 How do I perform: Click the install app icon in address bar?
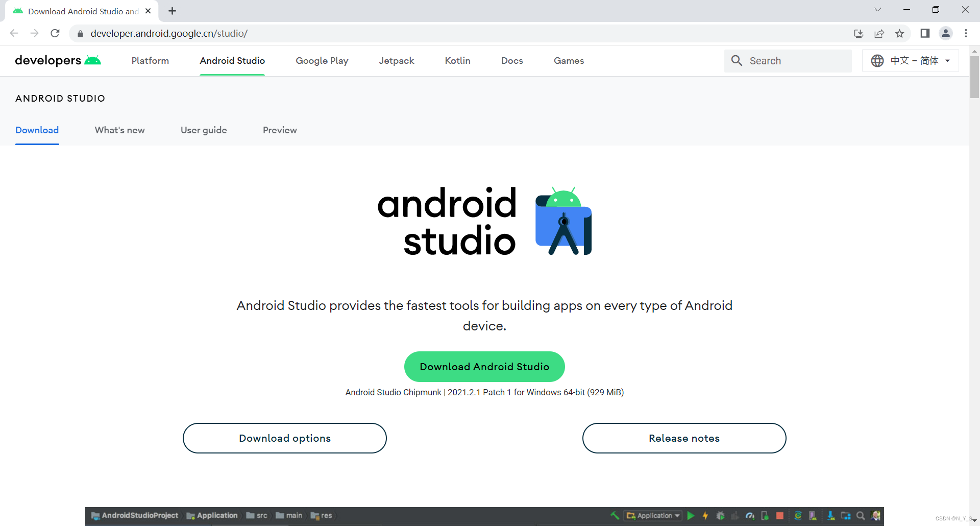[x=859, y=34]
